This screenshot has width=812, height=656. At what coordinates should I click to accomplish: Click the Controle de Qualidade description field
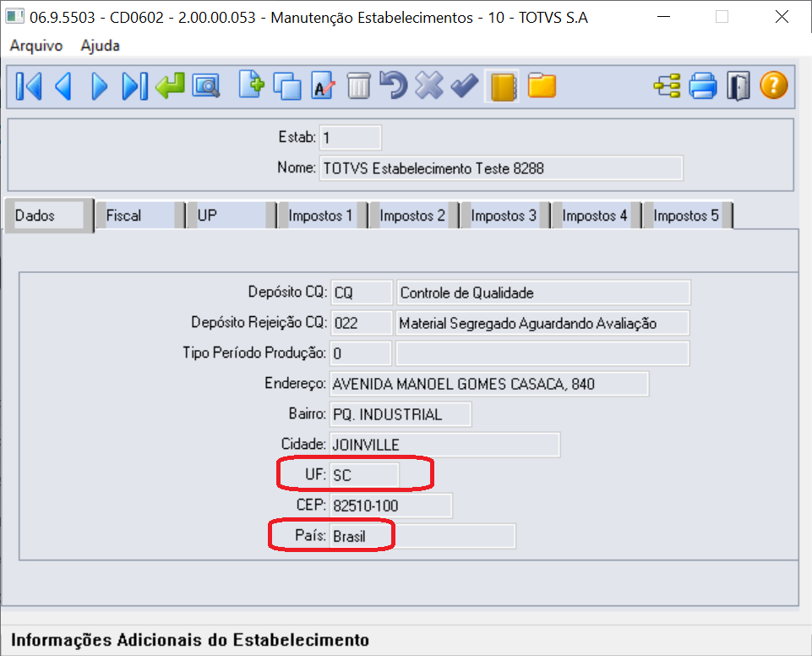pyautogui.click(x=543, y=292)
